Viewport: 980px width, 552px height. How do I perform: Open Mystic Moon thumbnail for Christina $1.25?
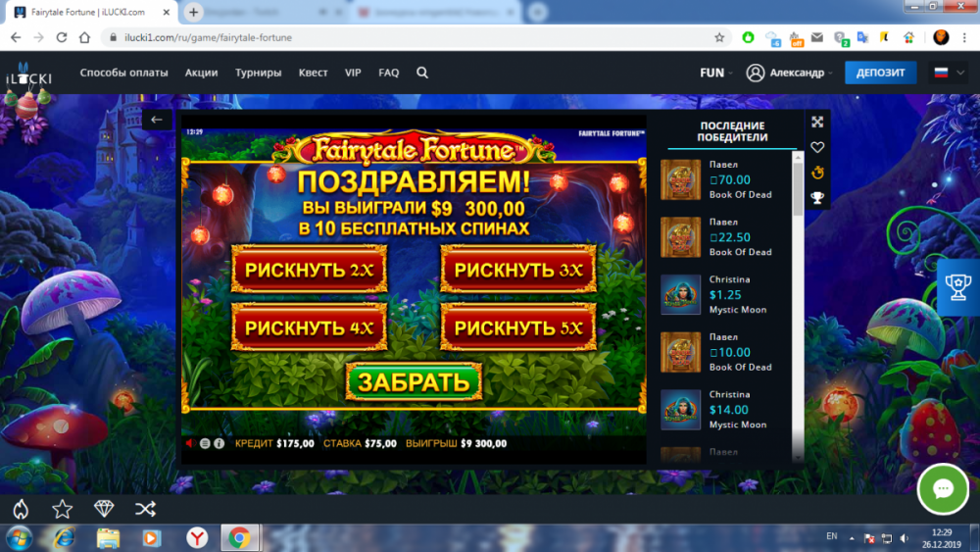681,294
